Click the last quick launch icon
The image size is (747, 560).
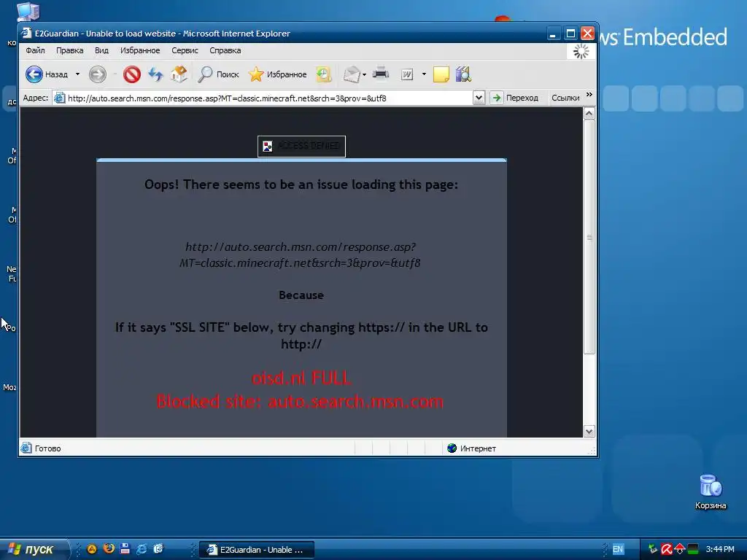click(x=158, y=549)
